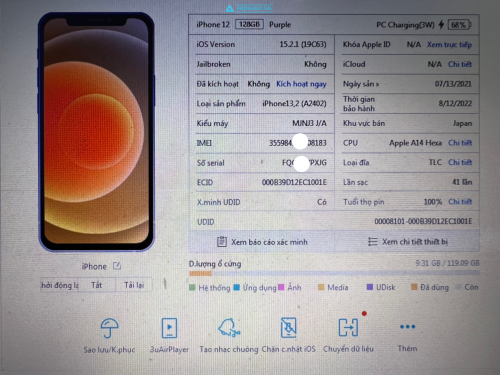Click the Kích hoạt ngay link
Image resolution: width=500 pixels, height=375 pixels.
click(301, 84)
